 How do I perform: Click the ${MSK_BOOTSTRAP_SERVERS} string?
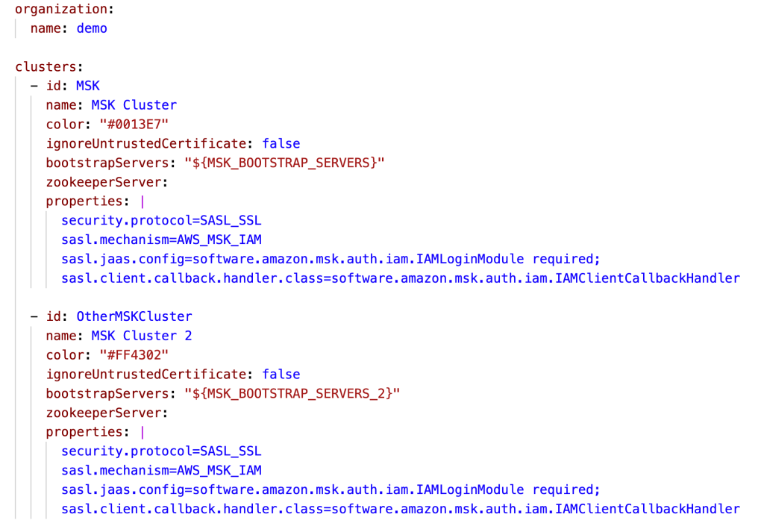[x=284, y=163]
